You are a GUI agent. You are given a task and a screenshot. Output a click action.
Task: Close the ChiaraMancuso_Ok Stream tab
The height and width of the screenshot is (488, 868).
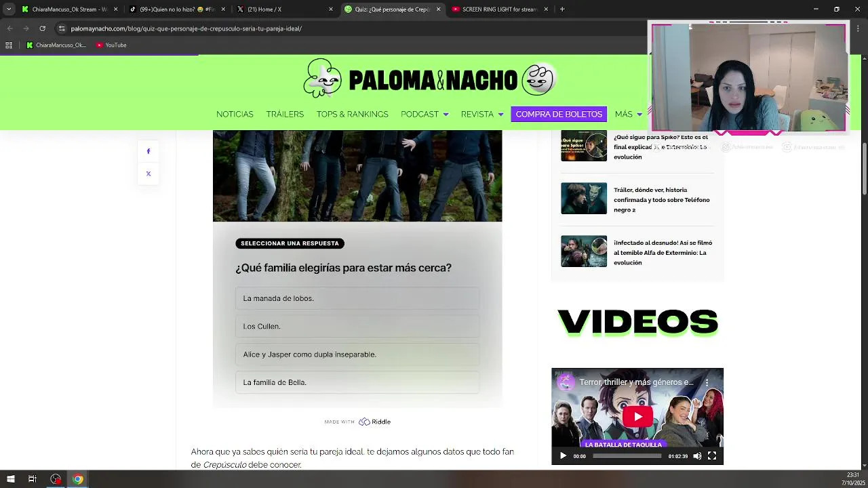pos(115,9)
